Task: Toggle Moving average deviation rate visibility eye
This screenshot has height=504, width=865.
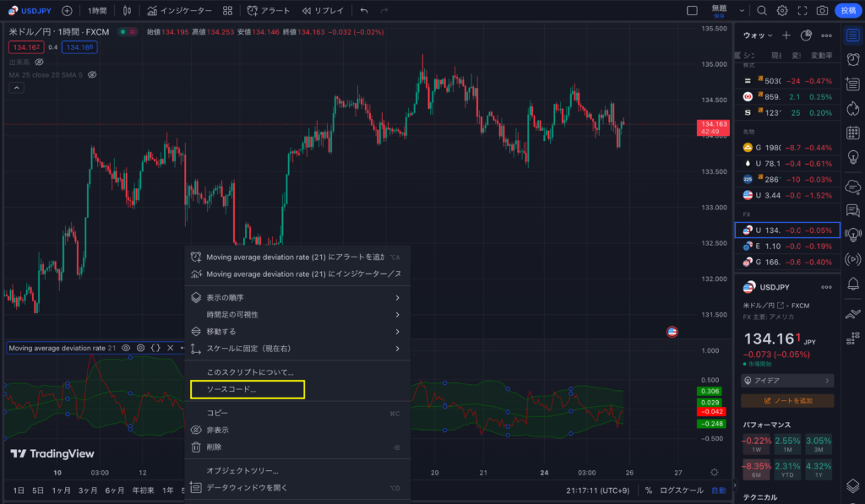Action: click(x=126, y=348)
